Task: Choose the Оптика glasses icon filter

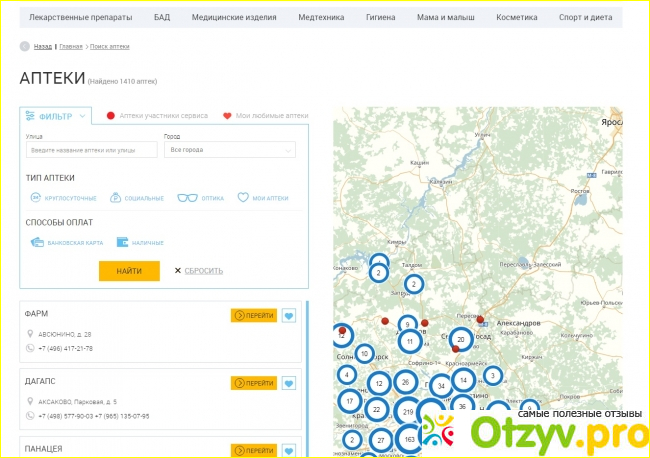Action: tap(187, 198)
